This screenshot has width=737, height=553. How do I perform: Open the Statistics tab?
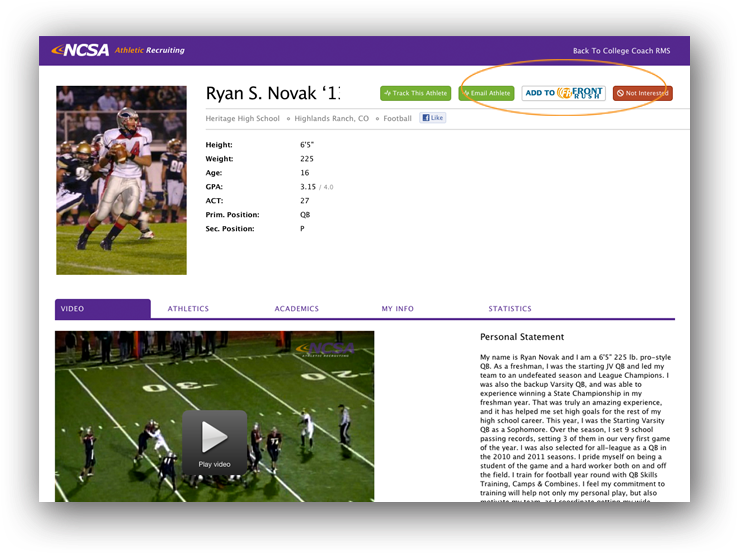(510, 309)
